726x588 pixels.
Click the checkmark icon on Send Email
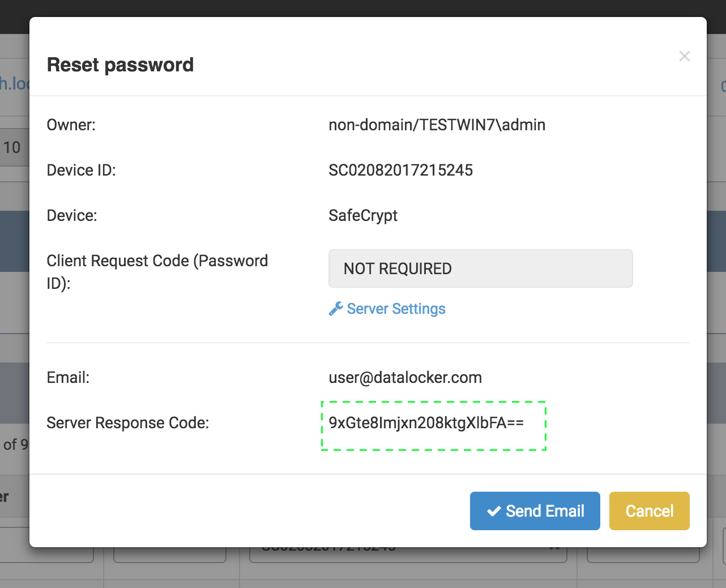494,511
